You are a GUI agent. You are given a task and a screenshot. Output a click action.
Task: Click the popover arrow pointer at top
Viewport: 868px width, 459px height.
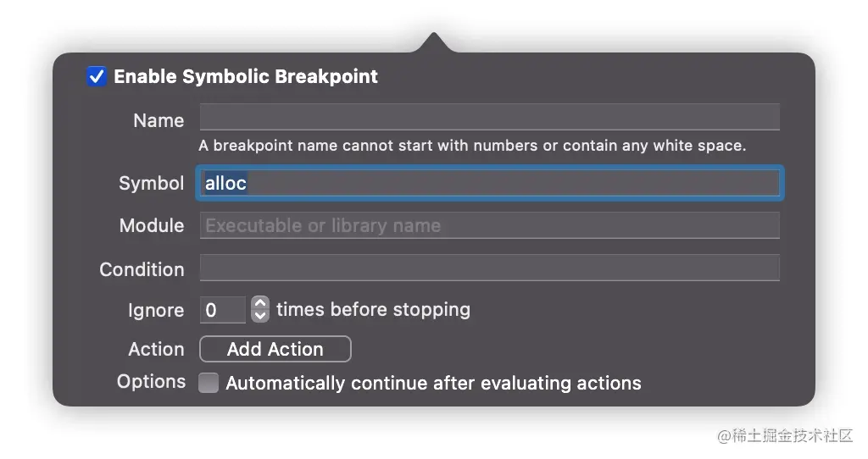(434, 42)
